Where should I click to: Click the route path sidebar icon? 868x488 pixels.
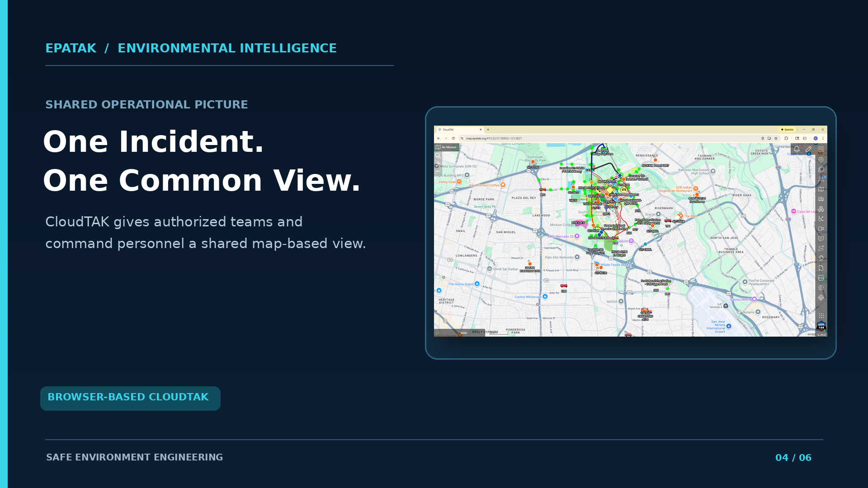point(821,248)
